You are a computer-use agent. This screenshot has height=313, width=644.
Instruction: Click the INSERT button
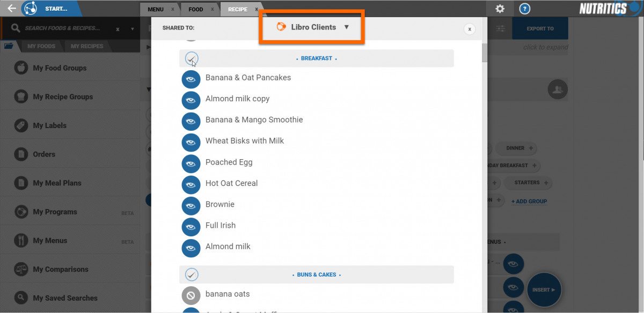(544, 290)
